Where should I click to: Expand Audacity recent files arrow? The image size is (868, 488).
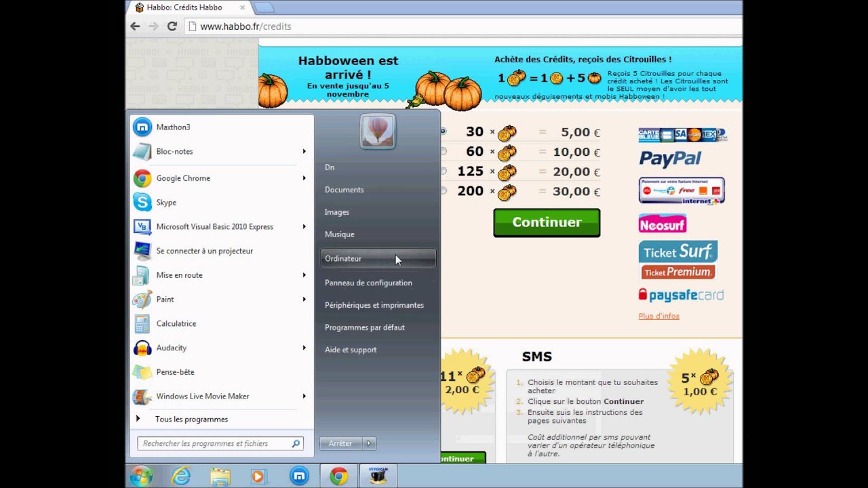(x=304, y=348)
